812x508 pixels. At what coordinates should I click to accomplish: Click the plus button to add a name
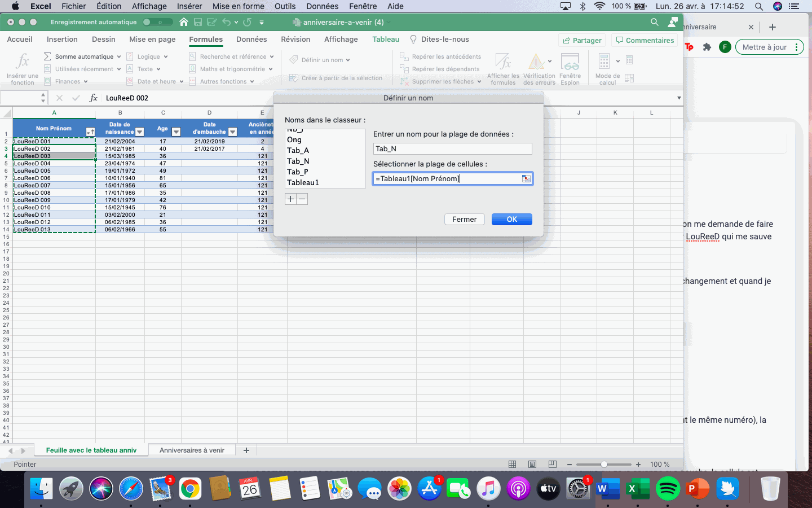pyautogui.click(x=291, y=199)
